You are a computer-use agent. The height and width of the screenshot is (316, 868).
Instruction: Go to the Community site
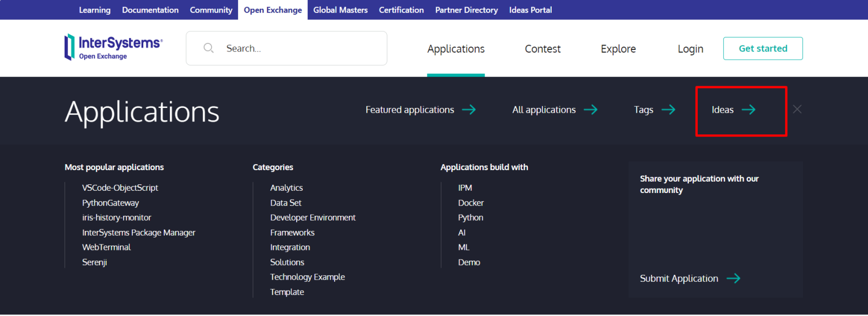(211, 10)
